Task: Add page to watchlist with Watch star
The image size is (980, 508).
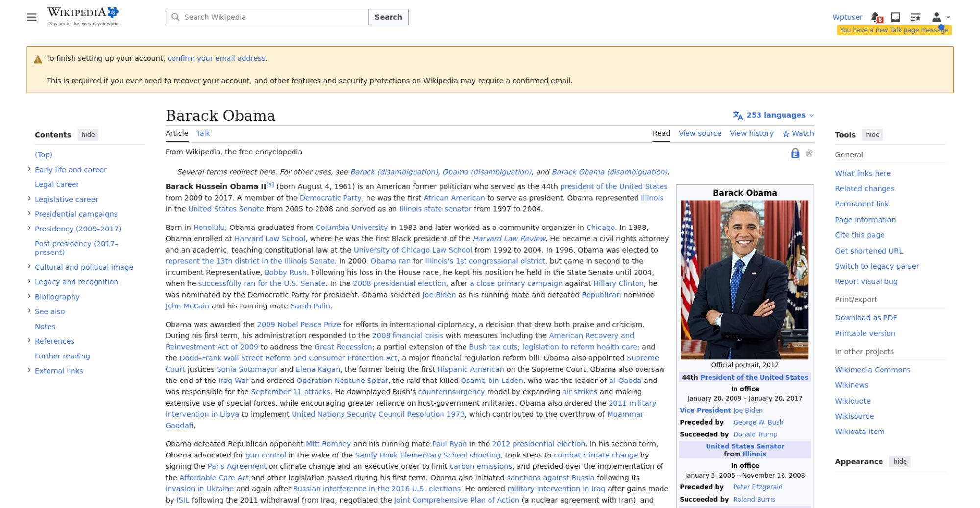Action: coord(798,133)
